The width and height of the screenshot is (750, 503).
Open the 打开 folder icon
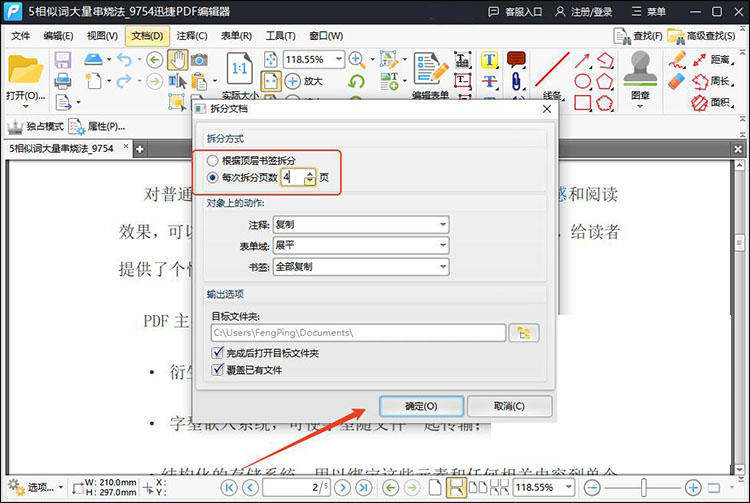[25, 70]
